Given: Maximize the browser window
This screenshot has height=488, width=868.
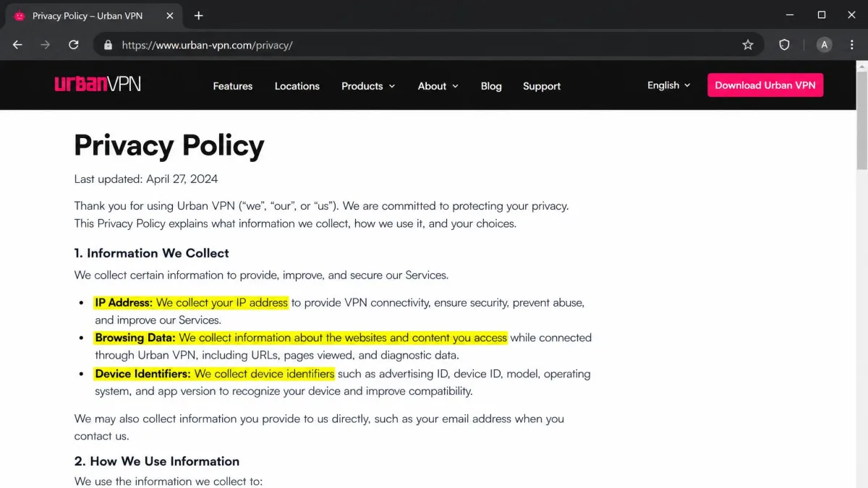Looking at the screenshot, I should (822, 15).
